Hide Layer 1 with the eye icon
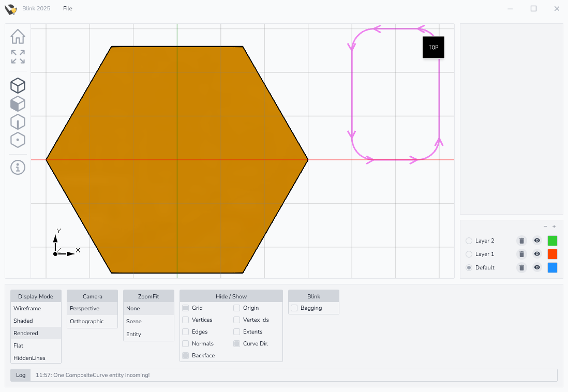Viewport: 568px width, 392px height. [537, 254]
